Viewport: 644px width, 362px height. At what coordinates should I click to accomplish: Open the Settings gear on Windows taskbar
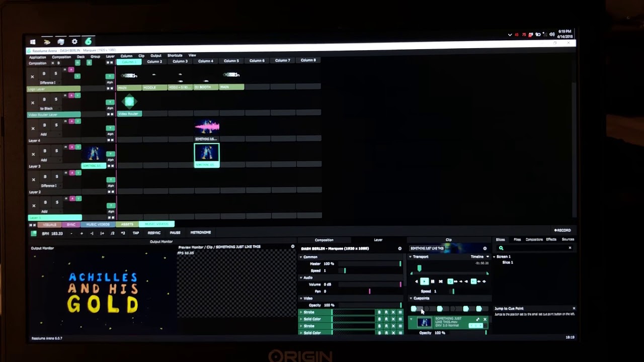74,42
